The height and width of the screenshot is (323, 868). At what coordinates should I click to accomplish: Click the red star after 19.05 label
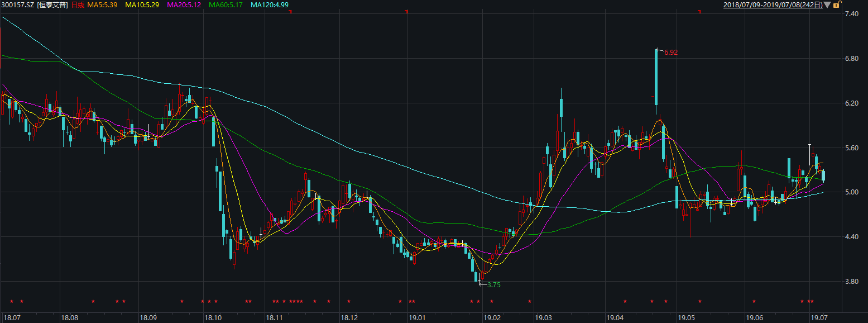[x=699, y=302]
